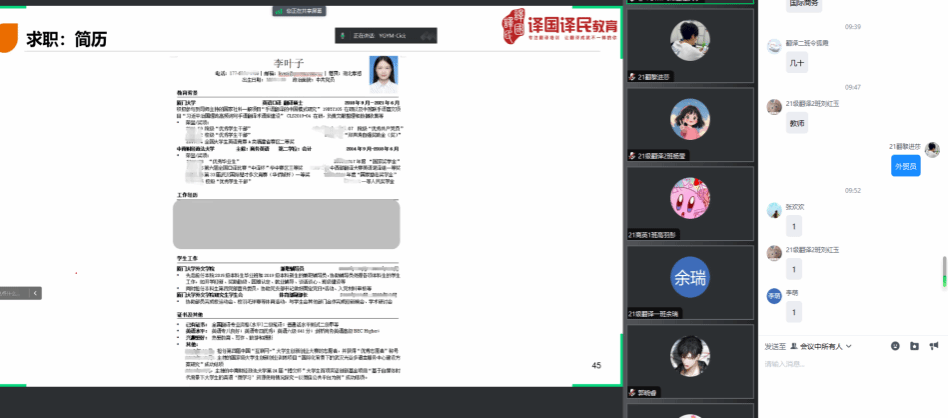Click the microphone icon in speaking indicator

343,36
